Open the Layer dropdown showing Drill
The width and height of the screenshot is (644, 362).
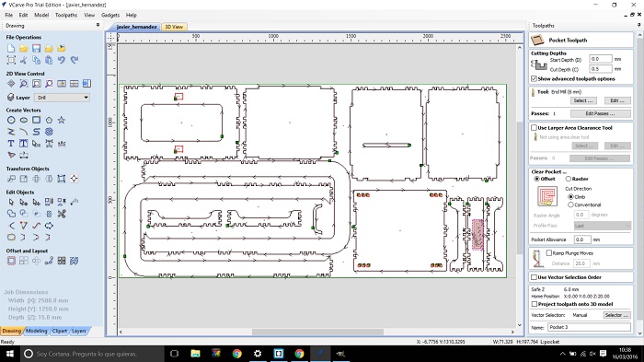63,98
